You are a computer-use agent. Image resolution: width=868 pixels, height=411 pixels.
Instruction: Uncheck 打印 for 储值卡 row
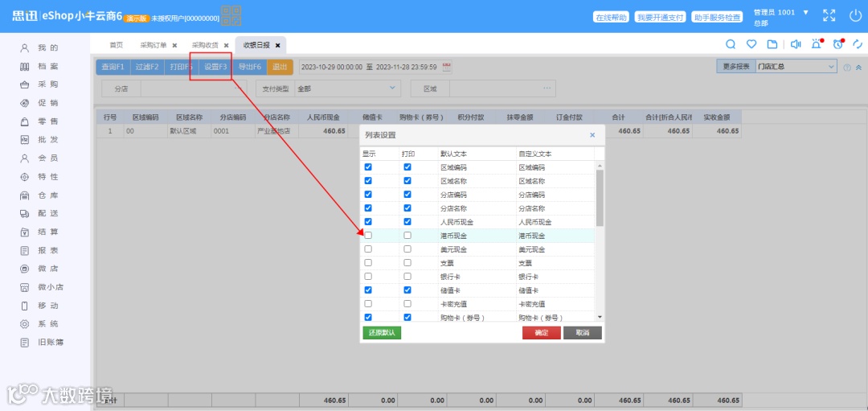(x=407, y=290)
